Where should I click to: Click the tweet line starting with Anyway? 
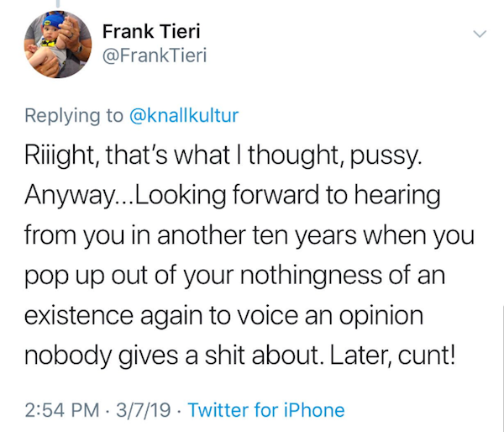point(233,196)
